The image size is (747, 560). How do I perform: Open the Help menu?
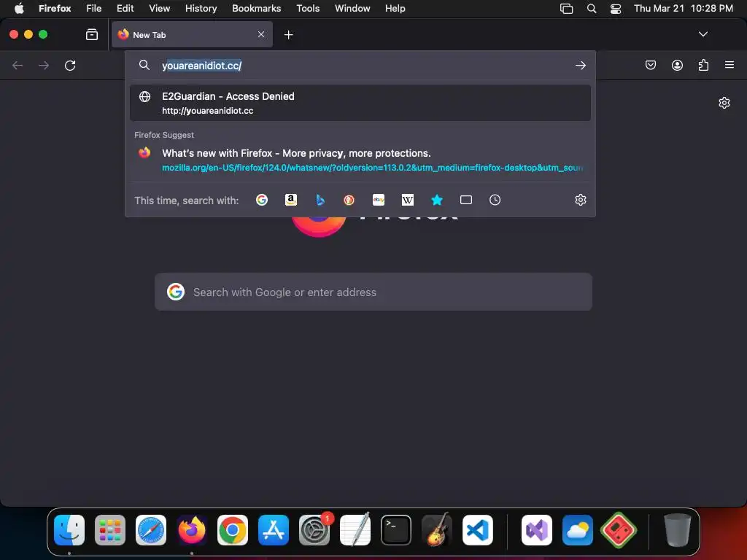tap(395, 8)
